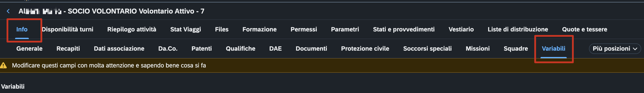Image resolution: width=644 pixels, height=93 pixels.
Task: Select the Vestiario tab
Action: [461, 29]
